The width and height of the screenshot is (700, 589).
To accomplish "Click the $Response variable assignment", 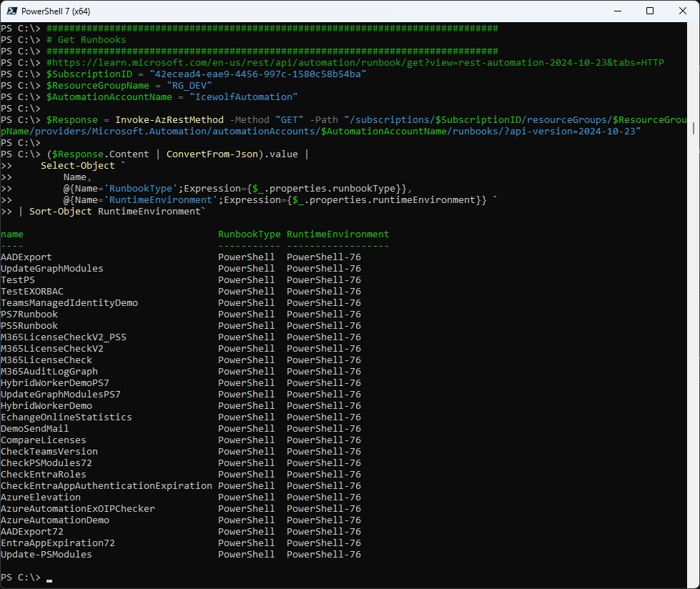I will pos(72,119).
